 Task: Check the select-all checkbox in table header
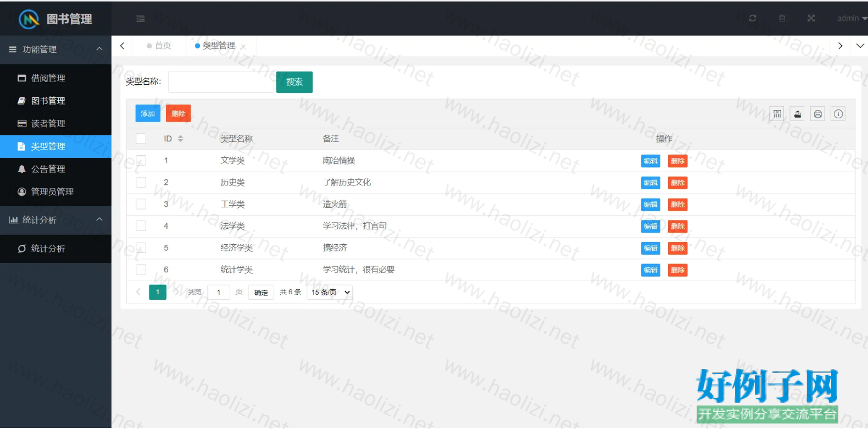[x=141, y=139]
